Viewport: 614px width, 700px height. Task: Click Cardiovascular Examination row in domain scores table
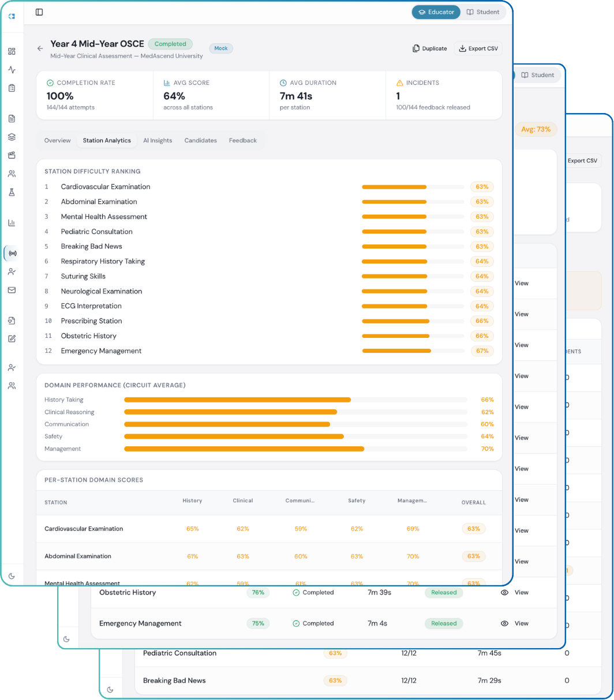point(269,529)
